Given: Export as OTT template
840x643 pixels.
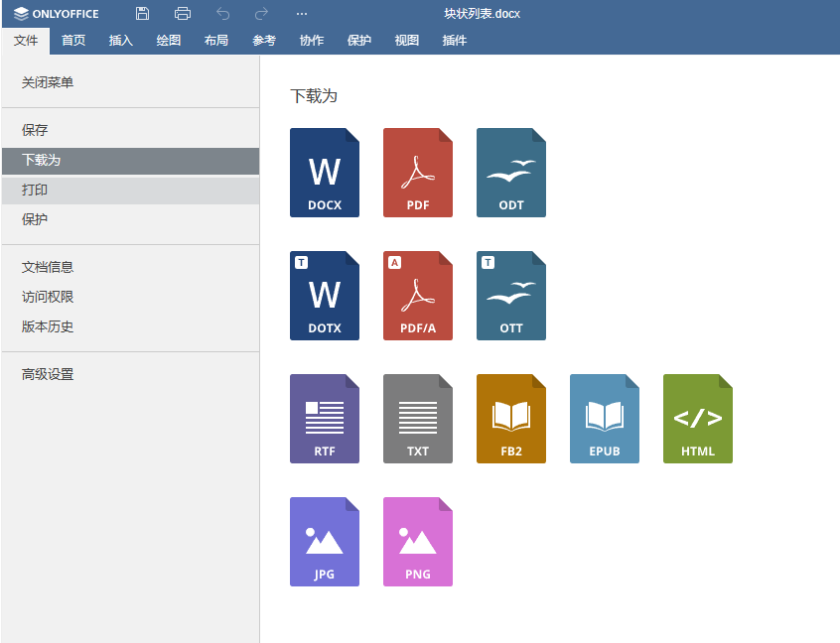Looking at the screenshot, I should [511, 296].
